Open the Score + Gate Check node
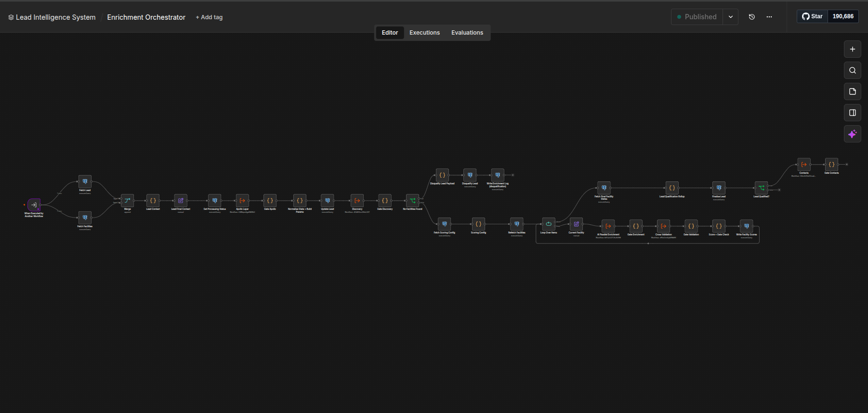 pyautogui.click(x=719, y=226)
